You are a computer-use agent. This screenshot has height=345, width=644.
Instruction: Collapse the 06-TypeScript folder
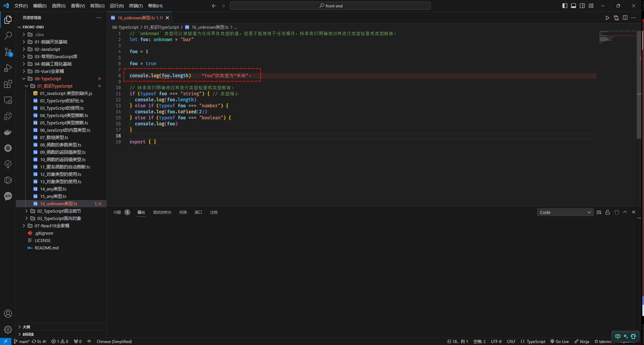(48, 79)
